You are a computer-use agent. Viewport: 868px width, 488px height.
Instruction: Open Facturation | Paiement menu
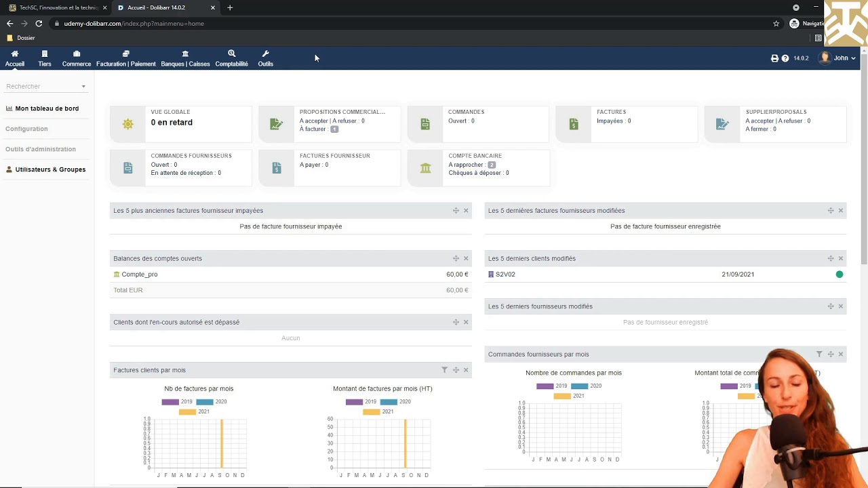click(126, 58)
